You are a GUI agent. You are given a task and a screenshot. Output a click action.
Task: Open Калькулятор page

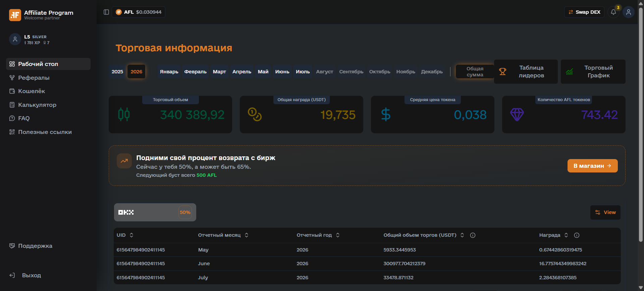(x=48, y=105)
